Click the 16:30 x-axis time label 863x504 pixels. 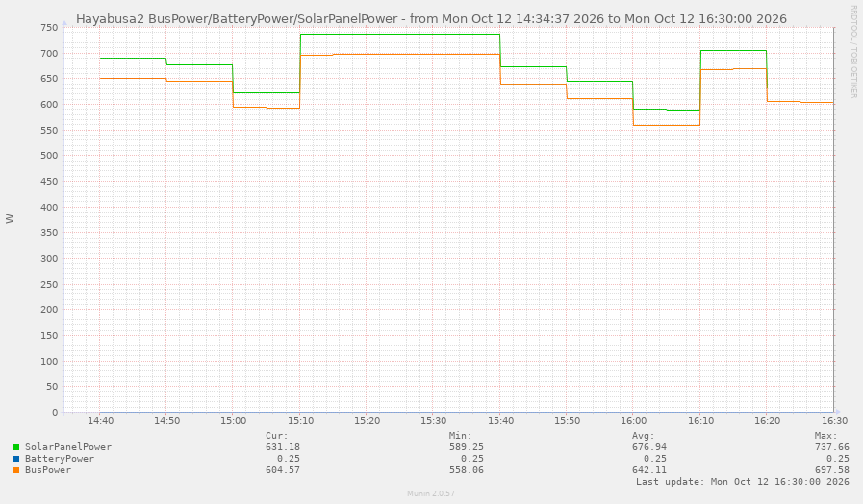[835, 421]
